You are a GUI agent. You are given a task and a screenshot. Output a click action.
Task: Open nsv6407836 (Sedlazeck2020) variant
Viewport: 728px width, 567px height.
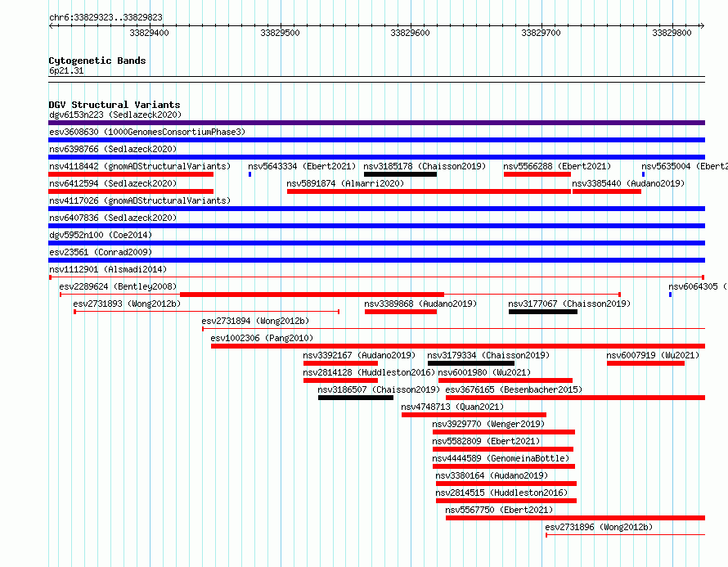(113, 218)
